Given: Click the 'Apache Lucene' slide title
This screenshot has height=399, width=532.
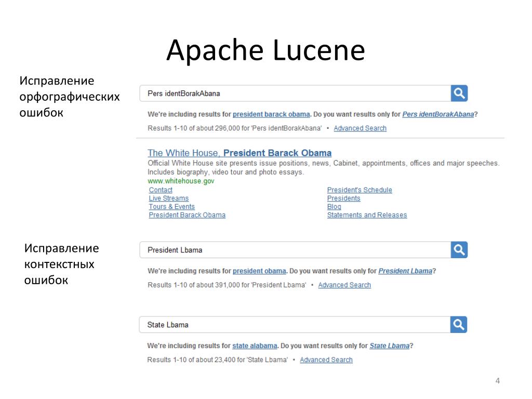Looking at the screenshot, I should click(265, 50).
